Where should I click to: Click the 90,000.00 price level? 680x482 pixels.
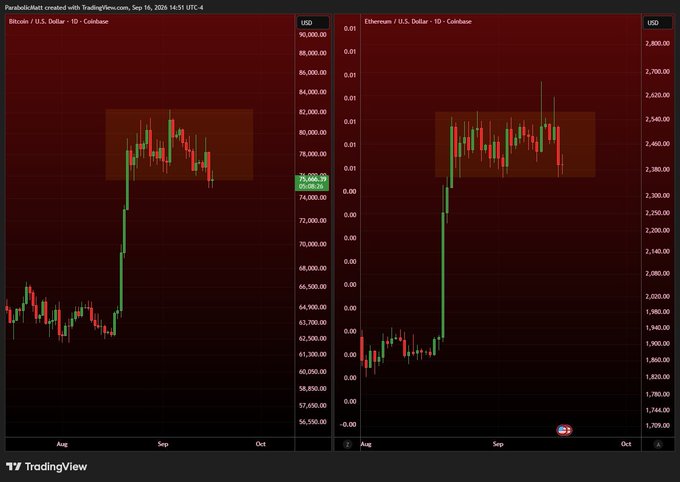click(313, 34)
